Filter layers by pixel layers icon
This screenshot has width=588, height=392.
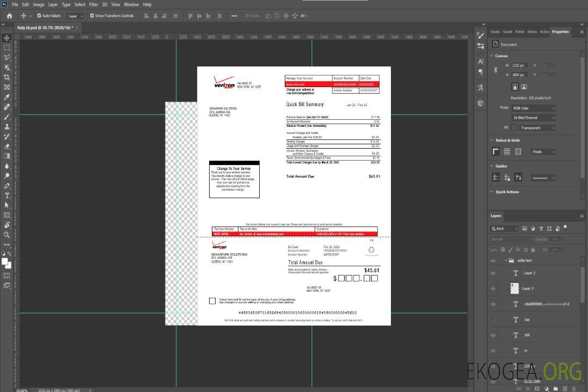coord(525,229)
